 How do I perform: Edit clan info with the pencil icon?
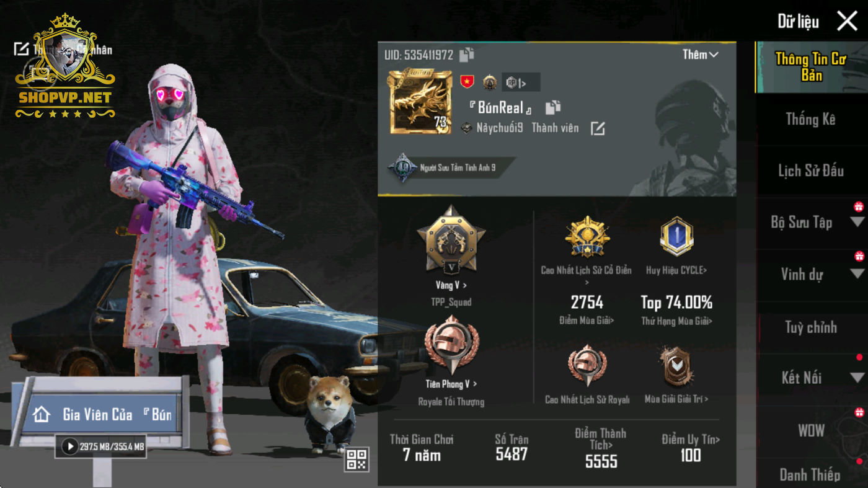pyautogui.click(x=597, y=128)
